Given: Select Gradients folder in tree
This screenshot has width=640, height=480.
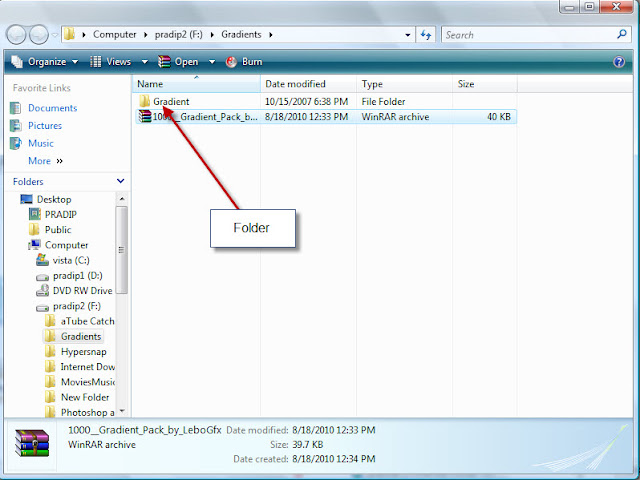Looking at the screenshot, I should pyautogui.click(x=81, y=336).
